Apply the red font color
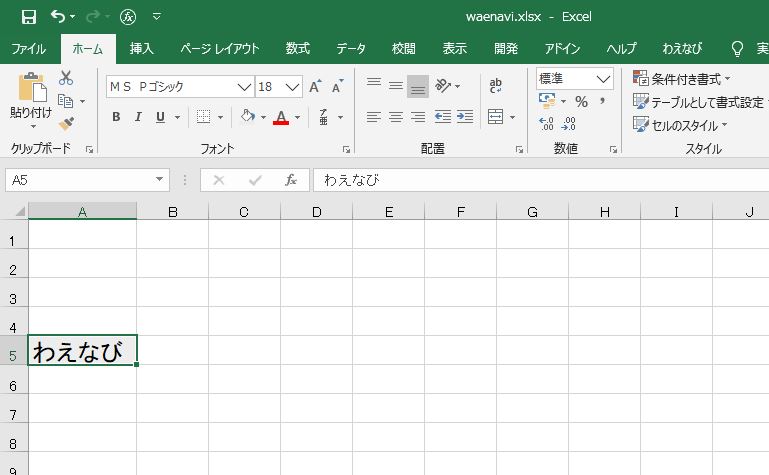The width and height of the screenshot is (769, 475). tap(281, 117)
